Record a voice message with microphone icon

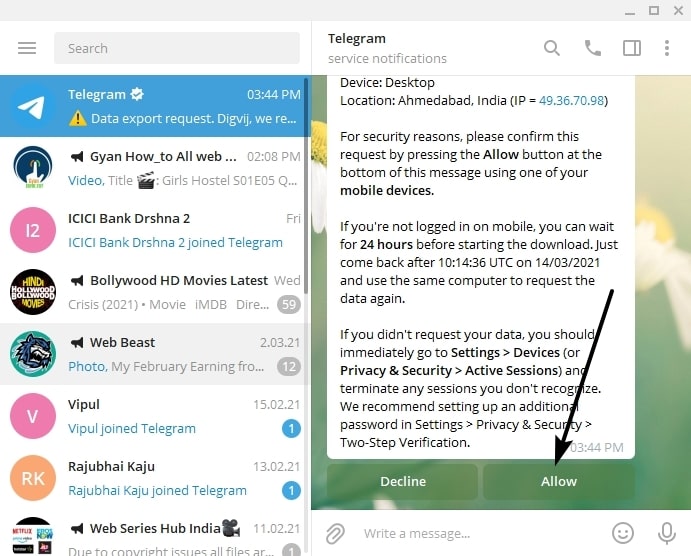pyautogui.click(x=667, y=533)
